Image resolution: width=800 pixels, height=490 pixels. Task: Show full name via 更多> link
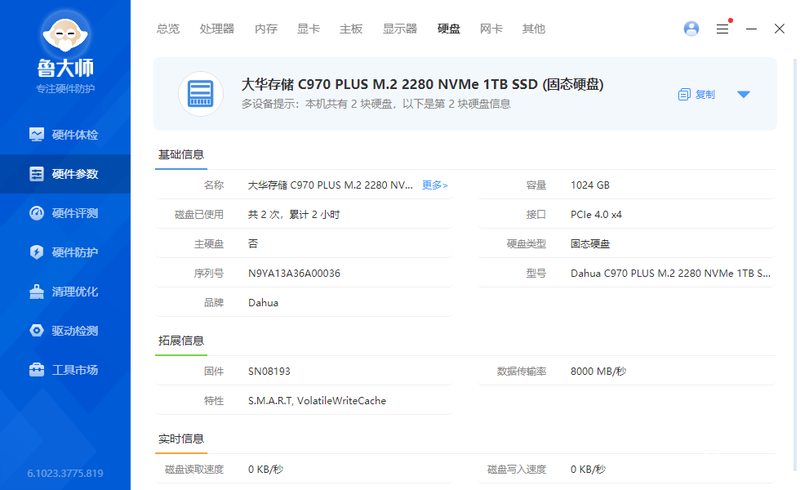pyautogui.click(x=435, y=185)
